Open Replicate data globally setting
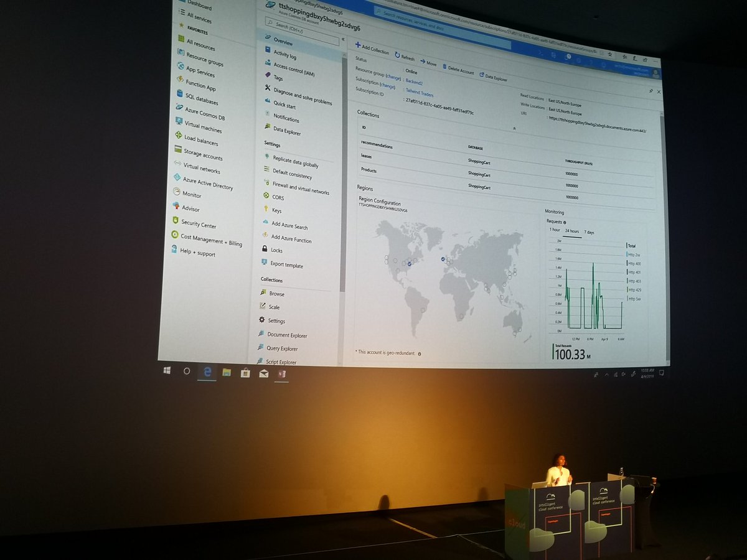Screen dimensions: 747x560 [x=295, y=162]
